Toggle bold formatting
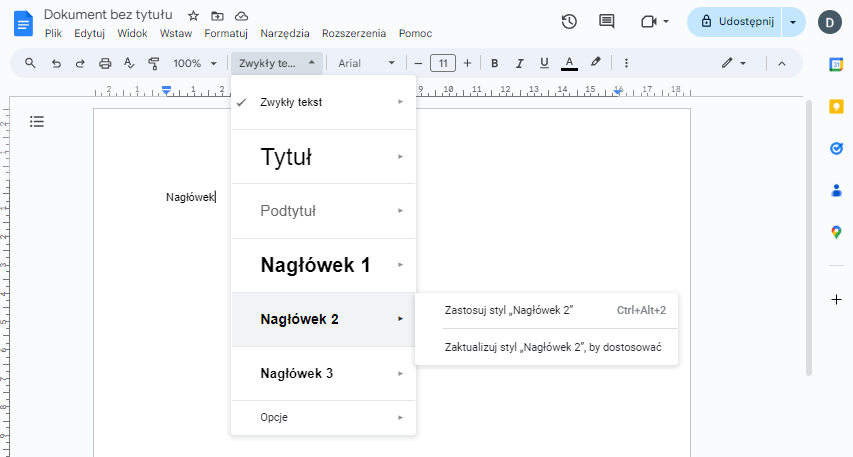The height and width of the screenshot is (457, 853). click(494, 63)
